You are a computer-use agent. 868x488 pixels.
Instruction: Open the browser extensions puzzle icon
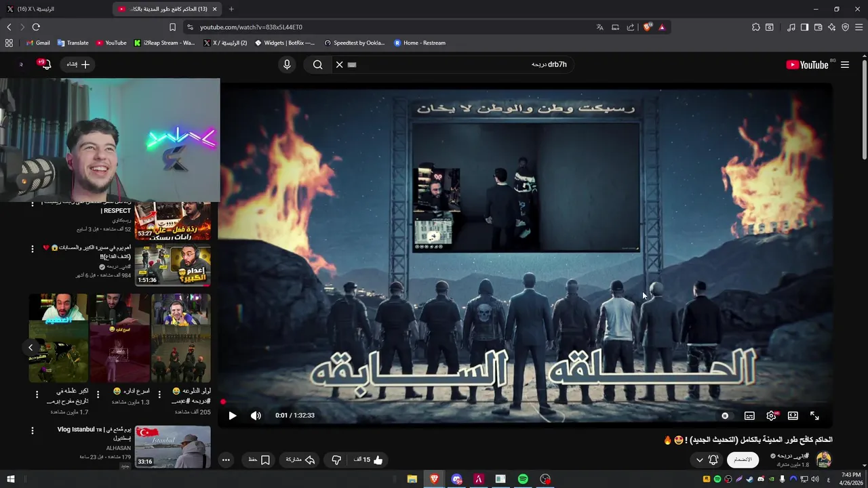pyautogui.click(x=756, y=27)
